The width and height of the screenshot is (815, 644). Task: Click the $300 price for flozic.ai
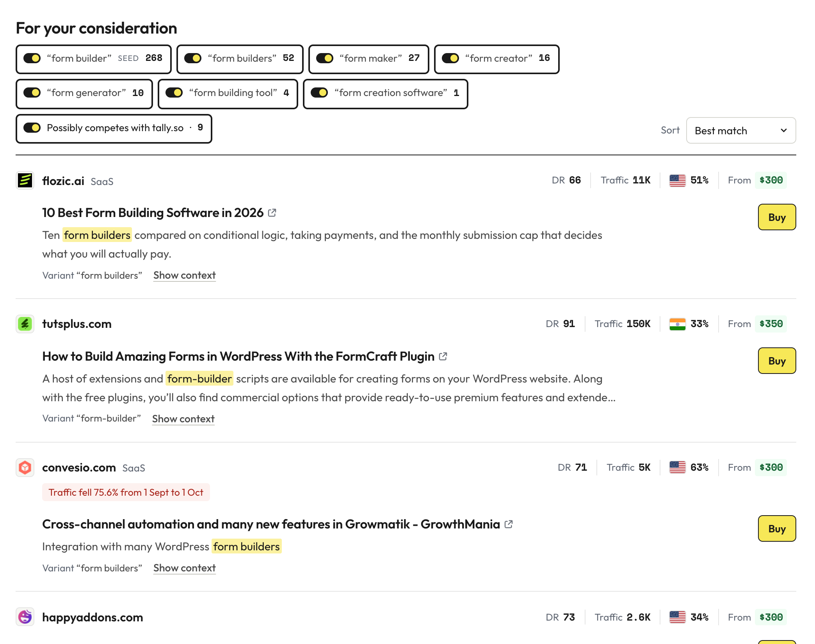tap(771, 180)
